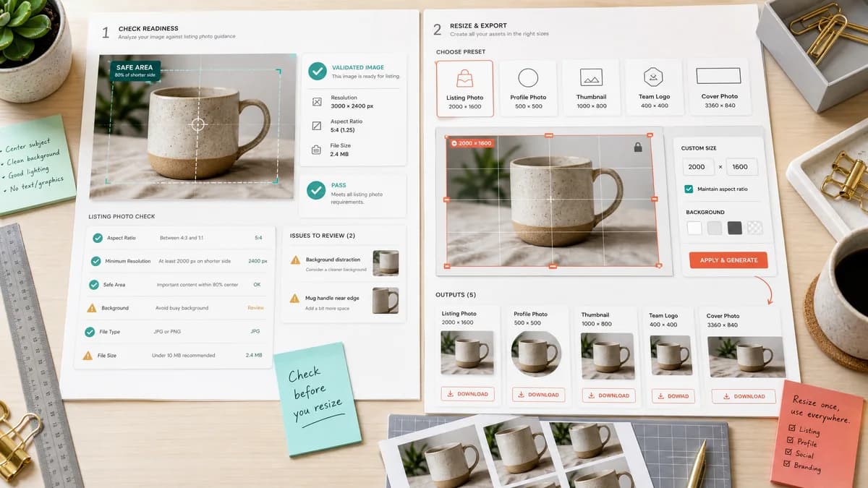Open the circular Profile Photo output thumbnail
This screenshot has width=868, height=488.
tap(537, 353)
